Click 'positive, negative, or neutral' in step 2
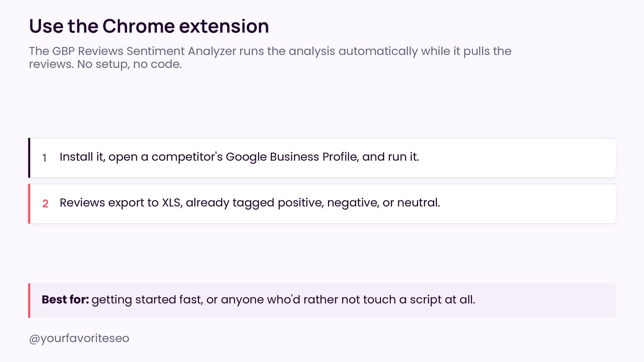 point(359,203)
